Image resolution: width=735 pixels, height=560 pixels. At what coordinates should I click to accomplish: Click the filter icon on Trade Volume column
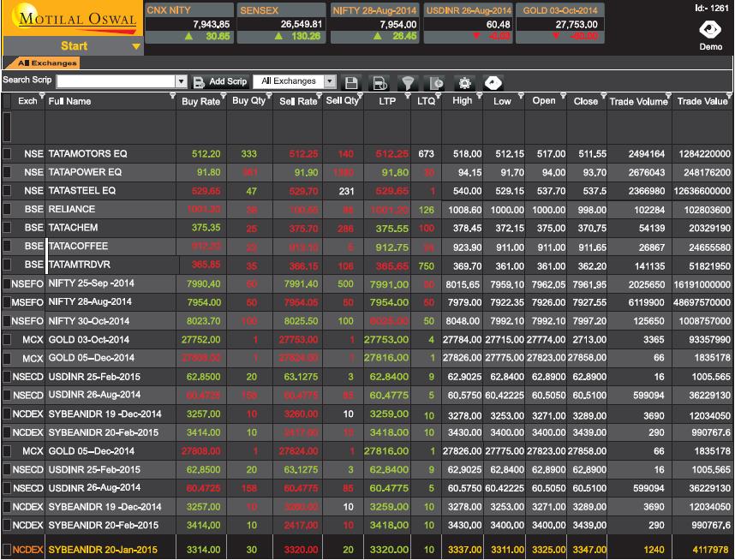click(x=668, y=96)
